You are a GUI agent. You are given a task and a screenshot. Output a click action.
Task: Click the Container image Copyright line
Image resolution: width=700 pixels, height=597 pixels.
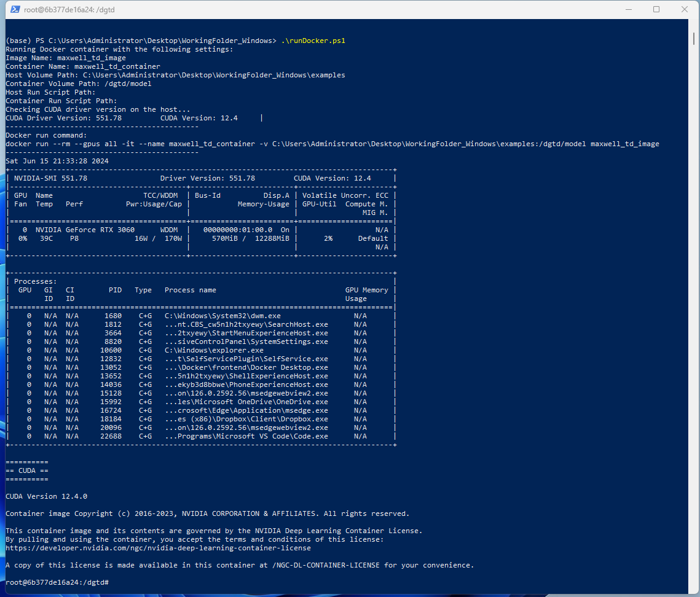coord(208,513)
